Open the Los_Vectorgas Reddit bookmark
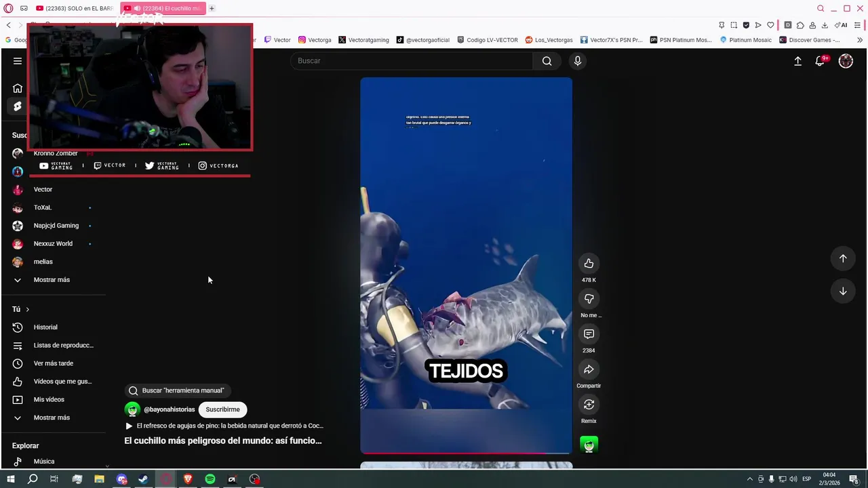 [x=549, y=40]
